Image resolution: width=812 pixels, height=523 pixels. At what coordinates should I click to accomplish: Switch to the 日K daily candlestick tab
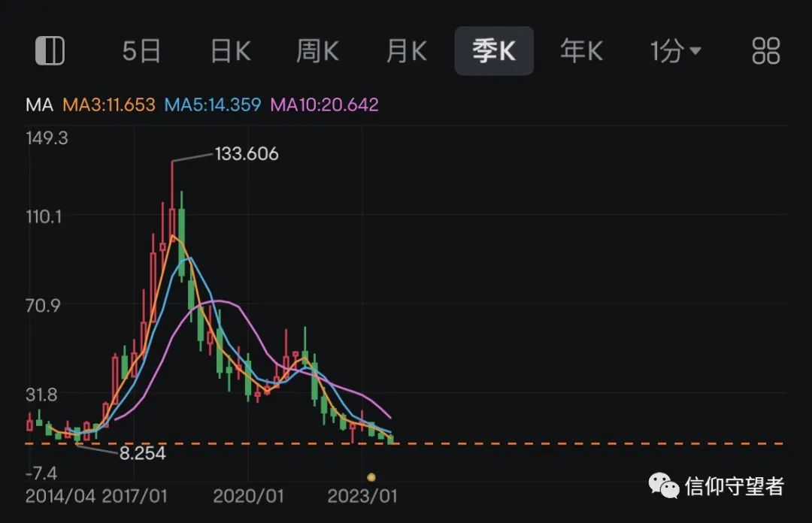(x=231, y=51)
